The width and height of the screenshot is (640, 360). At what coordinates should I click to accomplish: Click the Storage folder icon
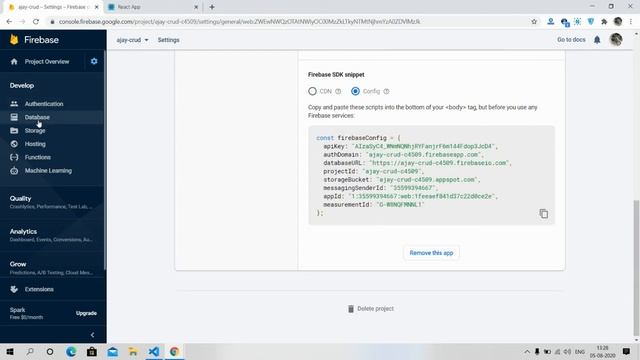[x=14, y=131]
